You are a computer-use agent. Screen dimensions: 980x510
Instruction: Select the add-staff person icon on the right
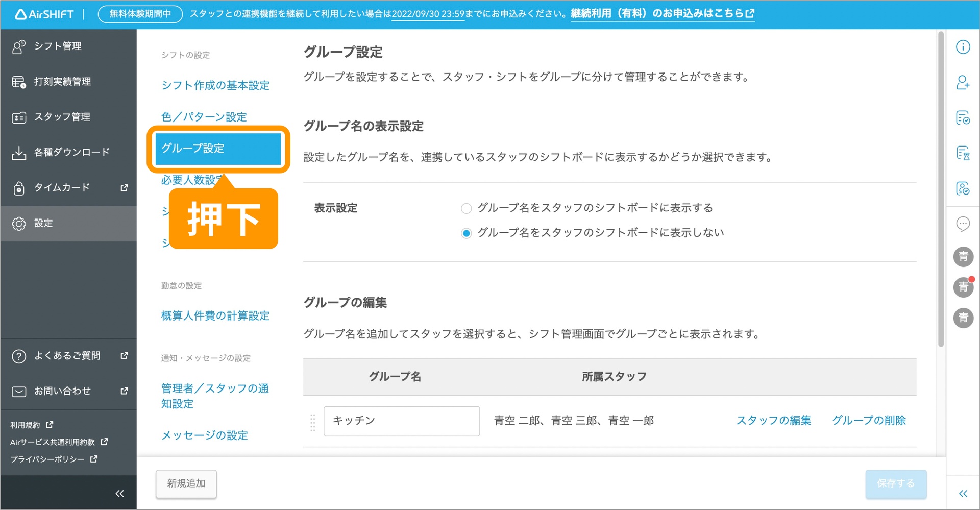point(963,82)
